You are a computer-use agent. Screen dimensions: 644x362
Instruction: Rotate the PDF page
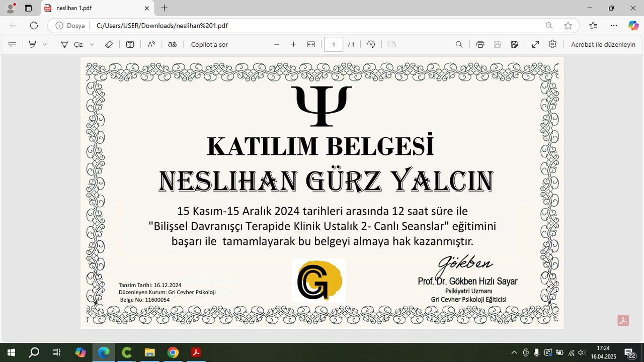[371, 44]
